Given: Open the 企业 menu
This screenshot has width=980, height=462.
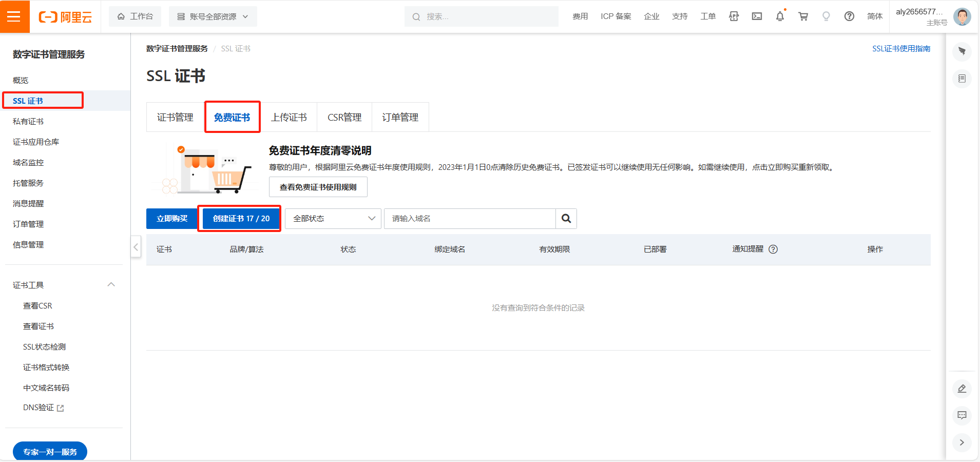Looking at the screenshot, I should (x=651, y=16).
